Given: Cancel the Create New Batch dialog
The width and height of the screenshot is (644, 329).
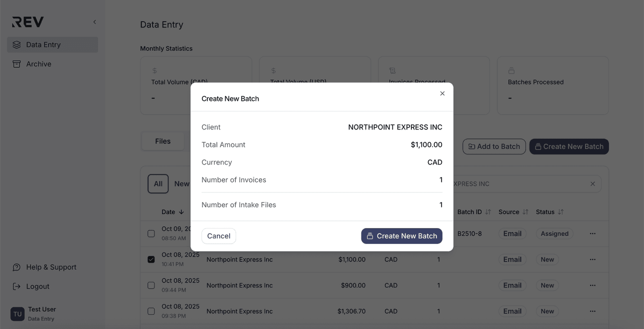Looking at the screenshot, I should [x=219, y=236].
